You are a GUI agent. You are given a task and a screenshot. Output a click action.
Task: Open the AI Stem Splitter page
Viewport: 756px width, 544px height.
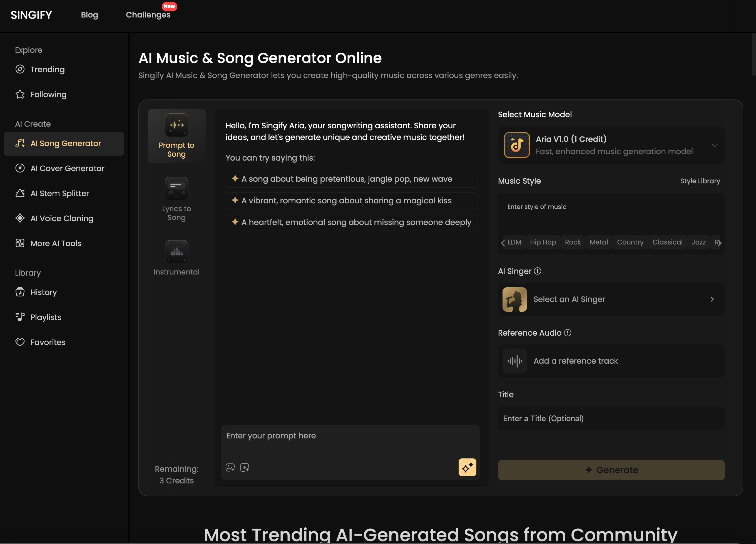click(x=64, y=193)
